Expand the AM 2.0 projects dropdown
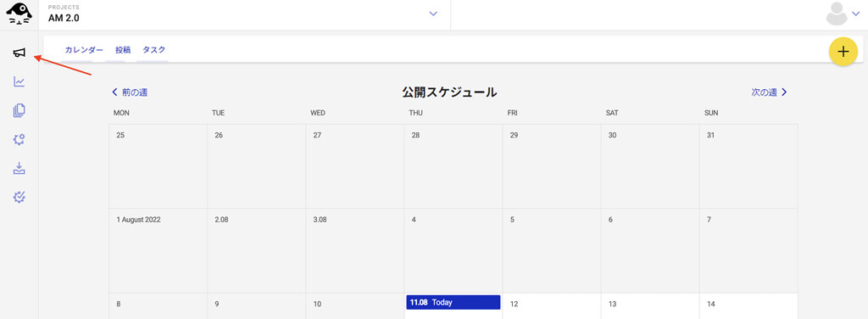The width and height of the screenshot is (868, 319). pos(433,14)
